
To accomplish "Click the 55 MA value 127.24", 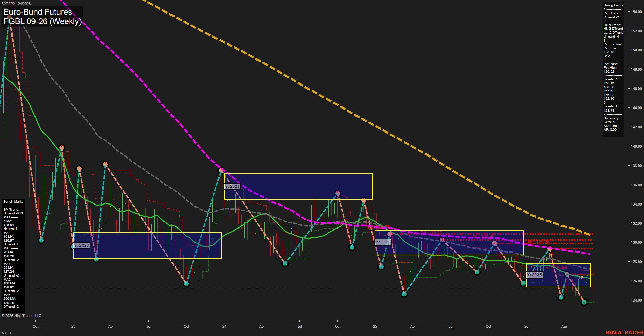I will [x=9, y=271].
